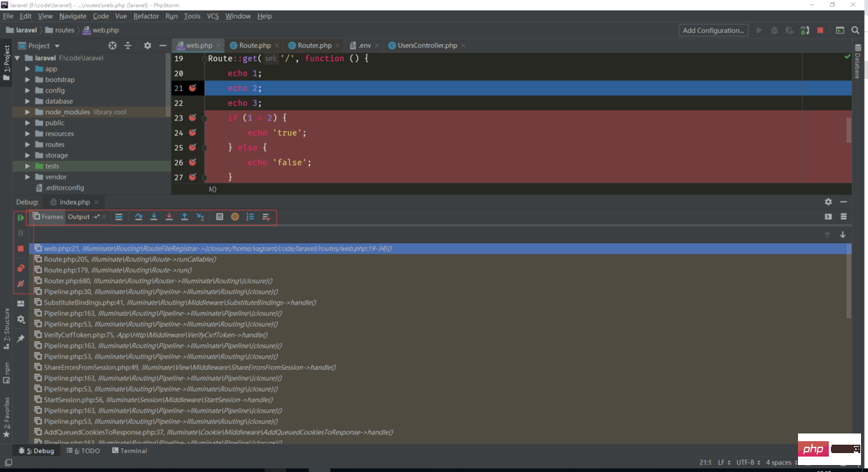
Task: Click previous frame up arrow
Action: point(827,235)
